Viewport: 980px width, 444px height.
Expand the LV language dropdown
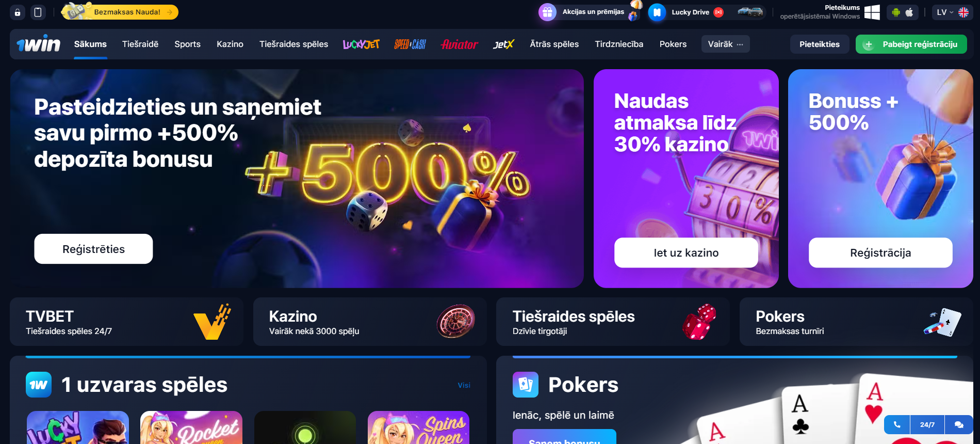pyautogui.click(x=952, y=12)
